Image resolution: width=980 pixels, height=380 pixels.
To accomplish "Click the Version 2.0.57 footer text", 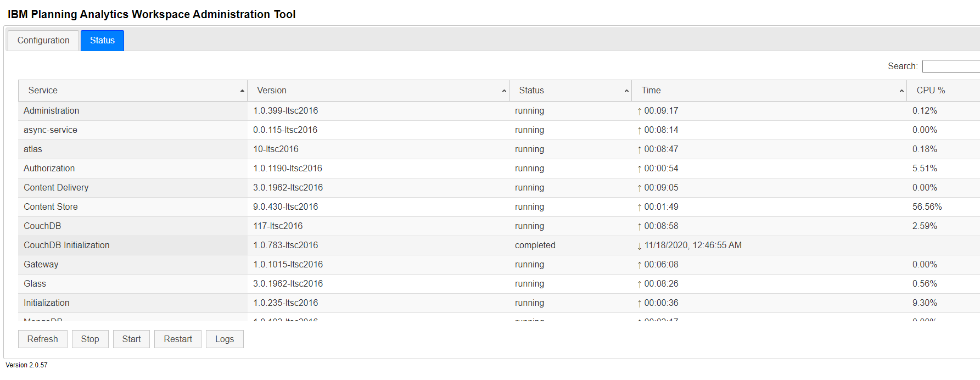I will tap(26, 365).
